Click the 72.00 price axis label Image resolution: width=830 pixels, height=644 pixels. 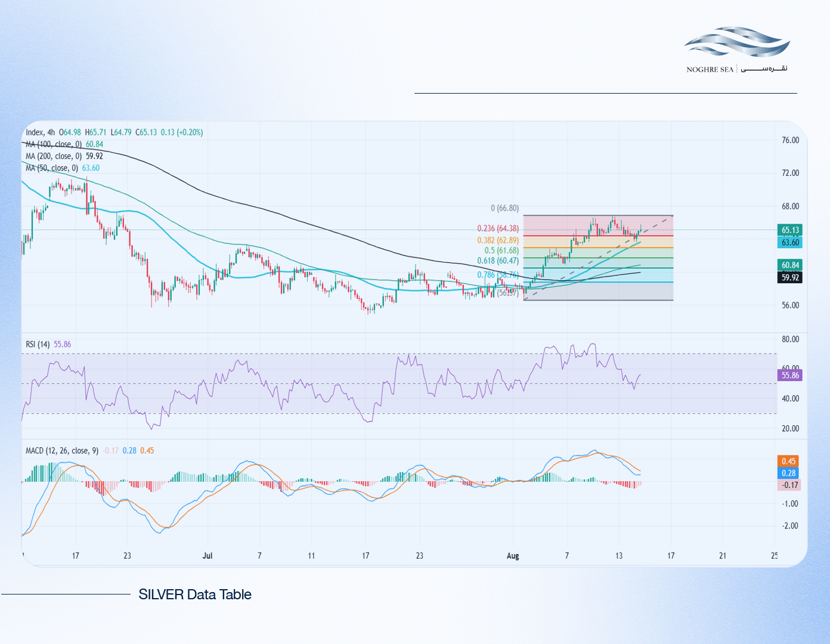791,173
